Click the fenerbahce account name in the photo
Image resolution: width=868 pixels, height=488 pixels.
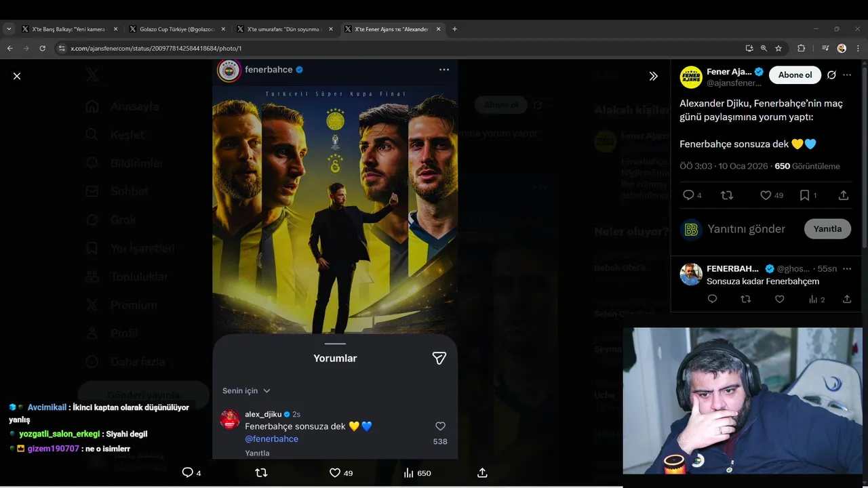[x=269, y=70]
